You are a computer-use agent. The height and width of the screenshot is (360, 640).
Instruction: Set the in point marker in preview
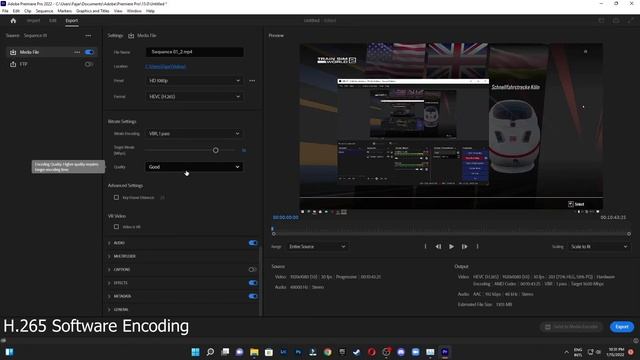coord(425,247)
